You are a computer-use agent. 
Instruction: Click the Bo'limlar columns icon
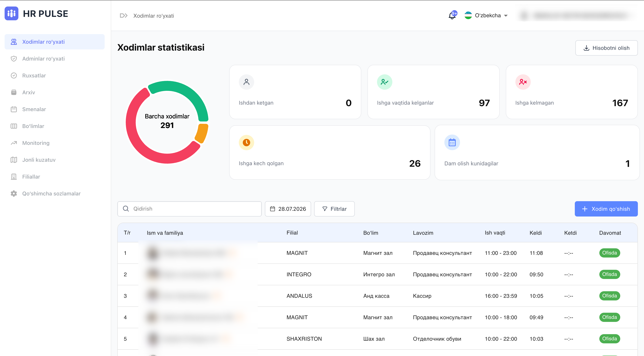pyautogui.click(x=14, y=126)
